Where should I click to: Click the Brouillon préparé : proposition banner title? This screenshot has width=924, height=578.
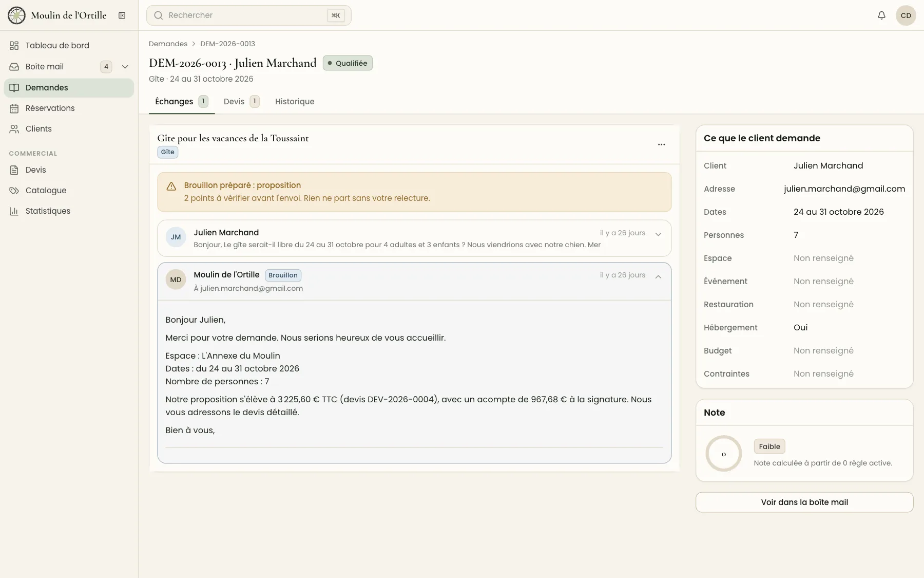242,185
